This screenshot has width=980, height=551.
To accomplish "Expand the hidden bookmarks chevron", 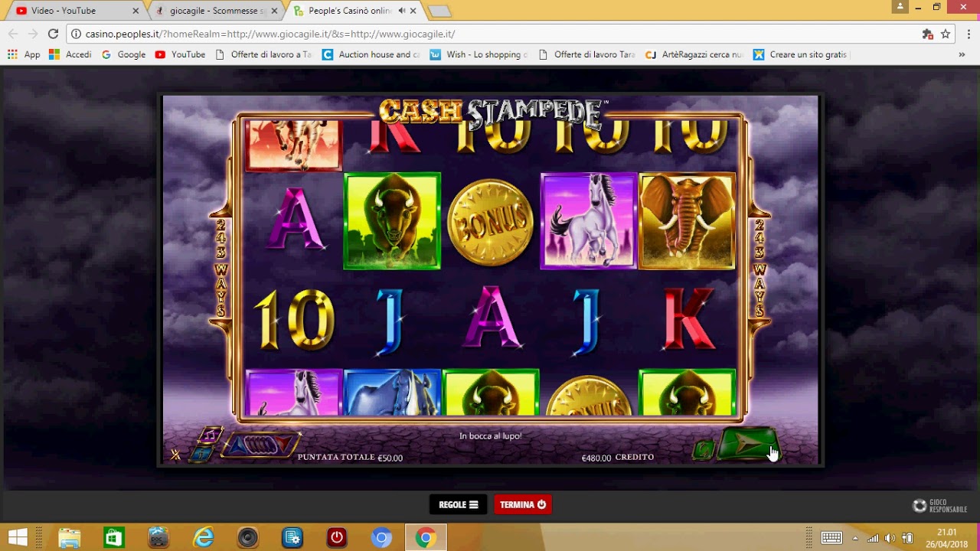I will 962,54.
